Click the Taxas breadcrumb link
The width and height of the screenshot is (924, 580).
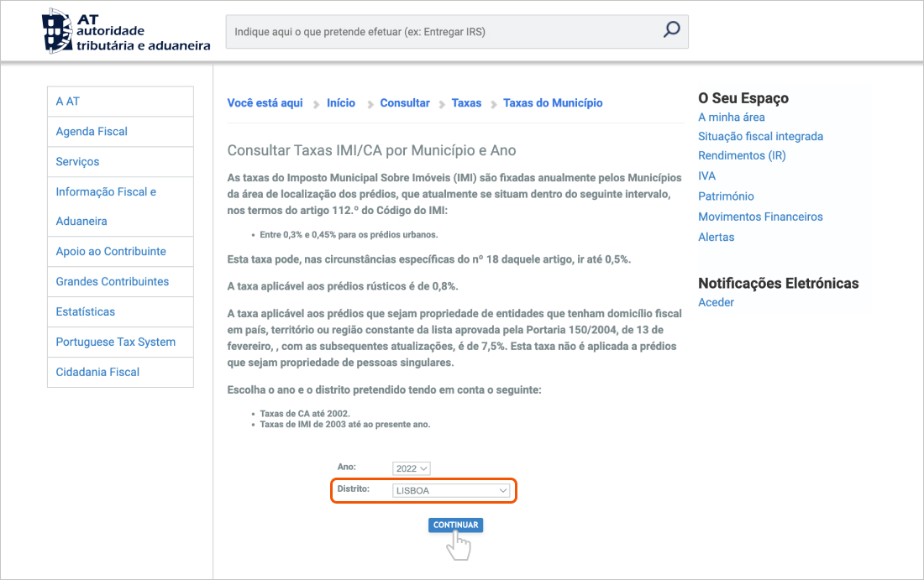point(467,103)
